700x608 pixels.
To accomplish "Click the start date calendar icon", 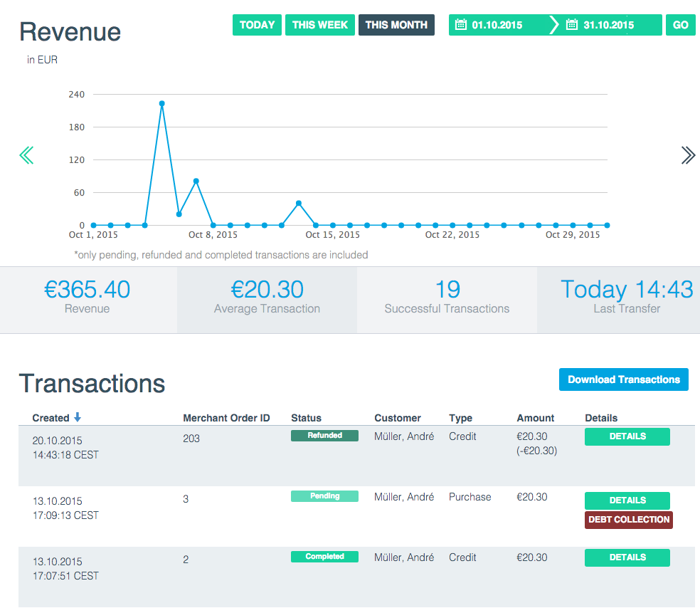I will tap(460, 25).
